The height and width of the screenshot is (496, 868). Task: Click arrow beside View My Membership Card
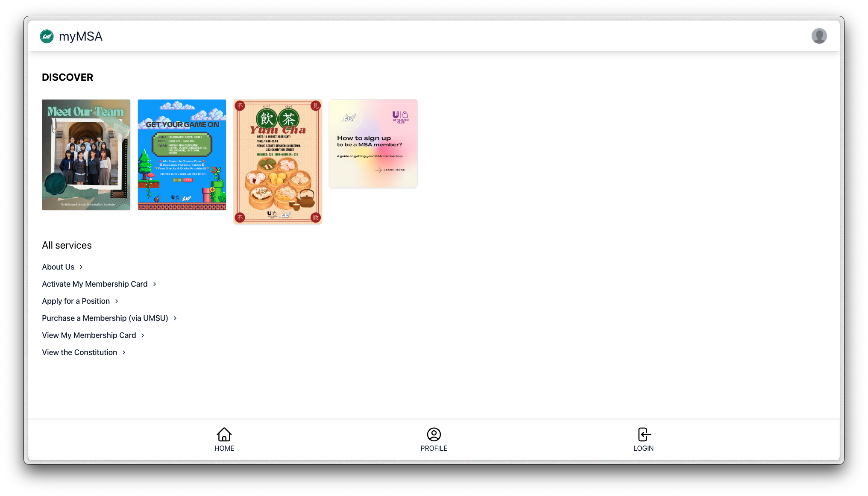click(x=143, y=335)
